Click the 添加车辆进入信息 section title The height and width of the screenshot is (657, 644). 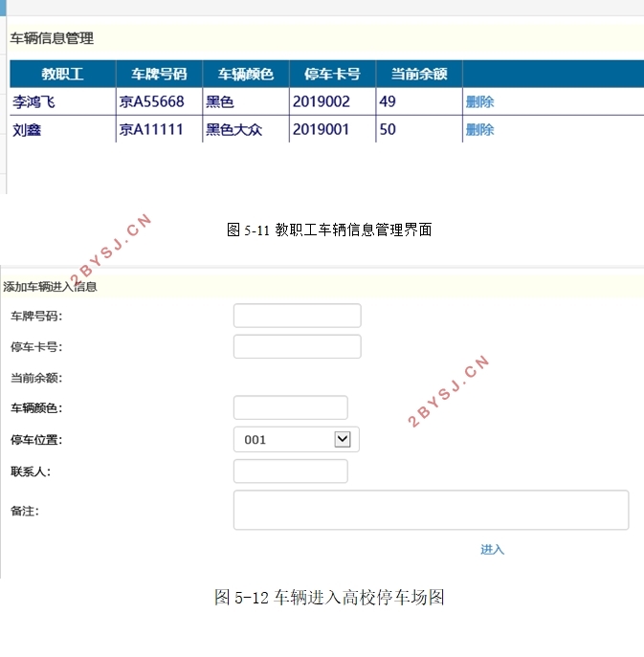(50, 287)
